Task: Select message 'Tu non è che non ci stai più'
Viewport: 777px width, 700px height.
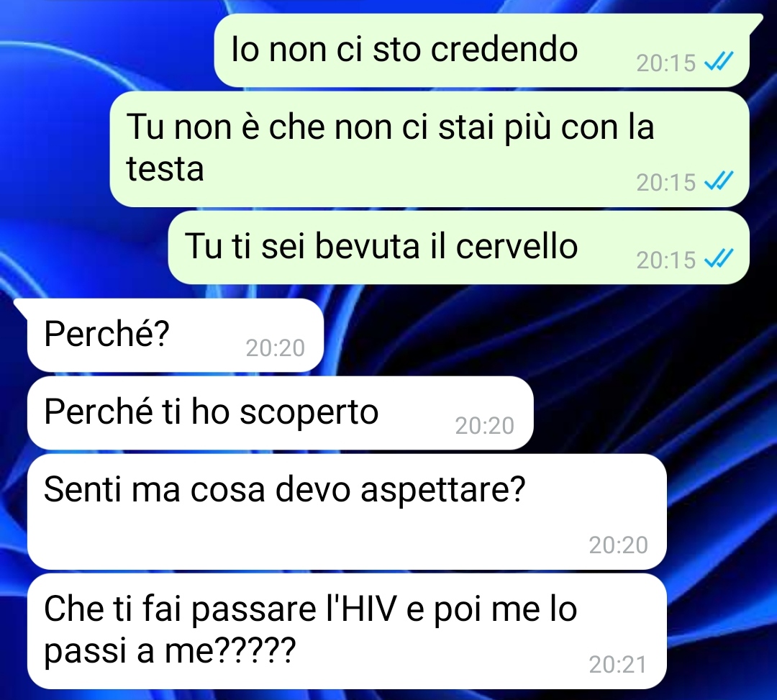Action: point(429,149)
